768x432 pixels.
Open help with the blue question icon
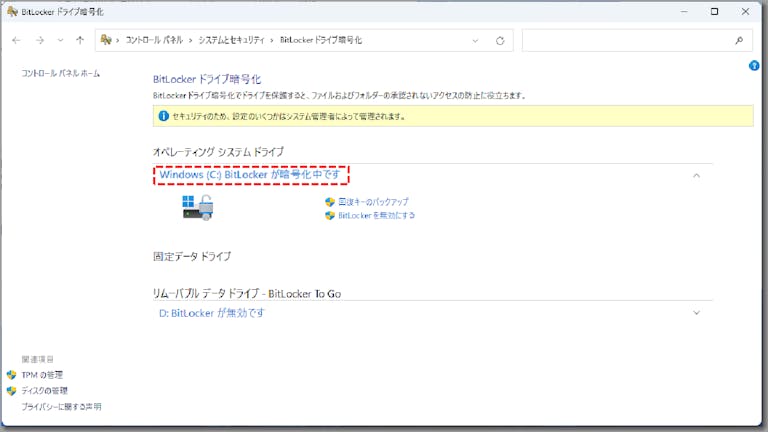click(754, 66)
